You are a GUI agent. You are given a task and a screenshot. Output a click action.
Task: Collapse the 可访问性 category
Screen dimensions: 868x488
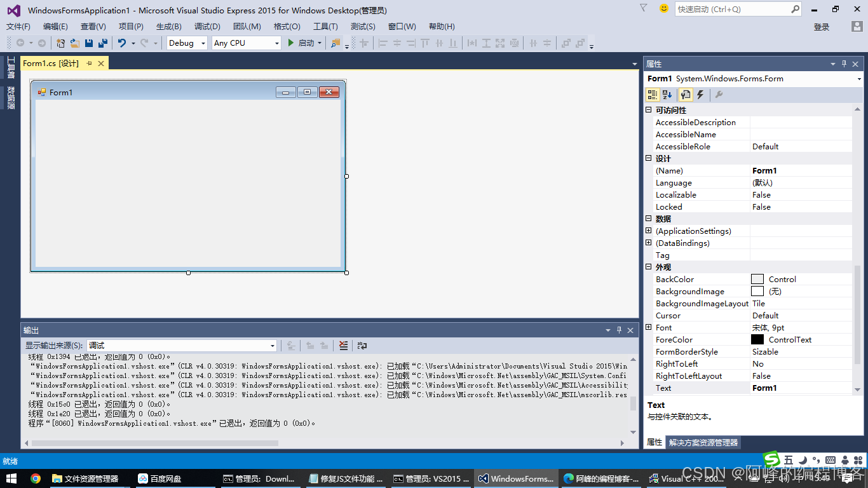649,110
